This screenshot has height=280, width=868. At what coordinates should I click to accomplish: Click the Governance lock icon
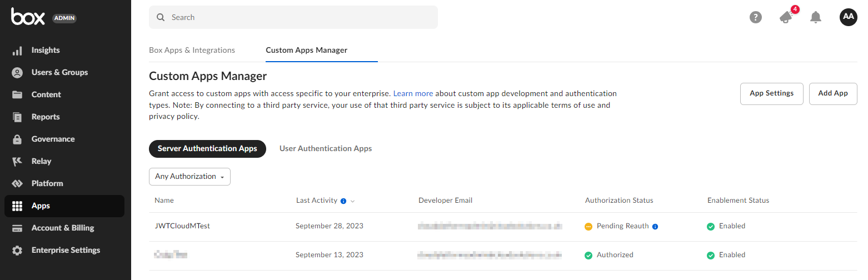(x=17, y=139)
